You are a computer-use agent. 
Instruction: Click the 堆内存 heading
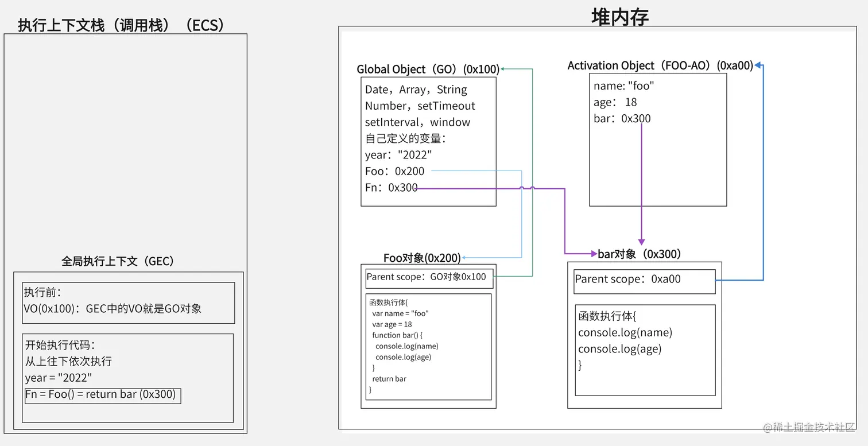pos(620,17)
